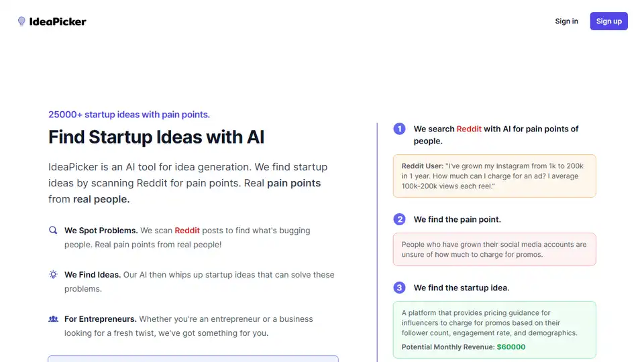The image size is (644, 362).
Task: Click the Find Startup Ideas with AI heading
Action: pos(156,137)
